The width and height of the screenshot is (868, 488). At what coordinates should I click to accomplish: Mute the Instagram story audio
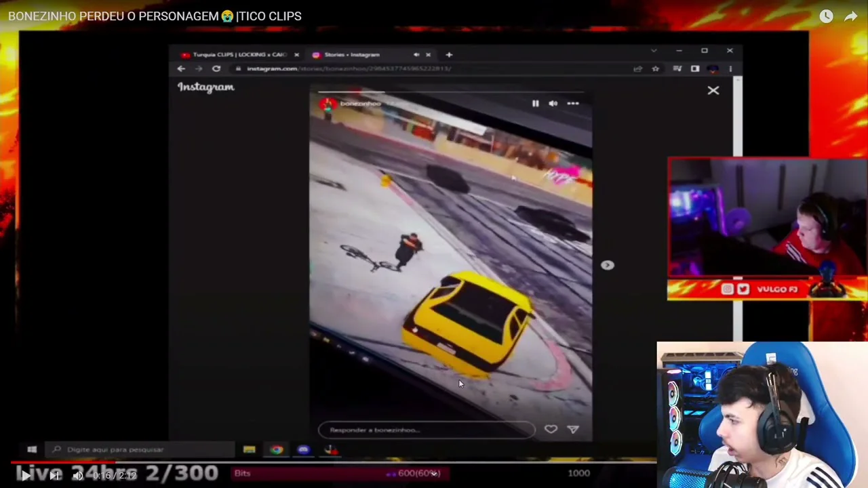coord(553,104)
